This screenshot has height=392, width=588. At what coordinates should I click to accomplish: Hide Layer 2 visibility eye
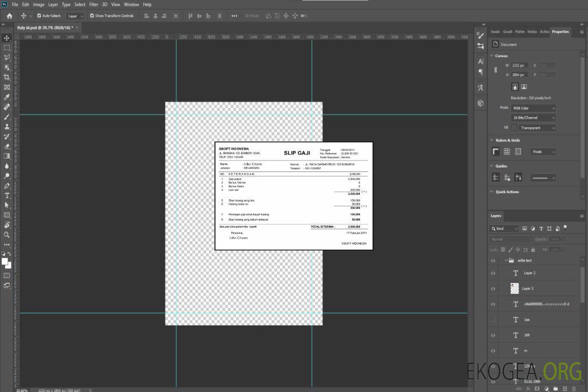493,273
